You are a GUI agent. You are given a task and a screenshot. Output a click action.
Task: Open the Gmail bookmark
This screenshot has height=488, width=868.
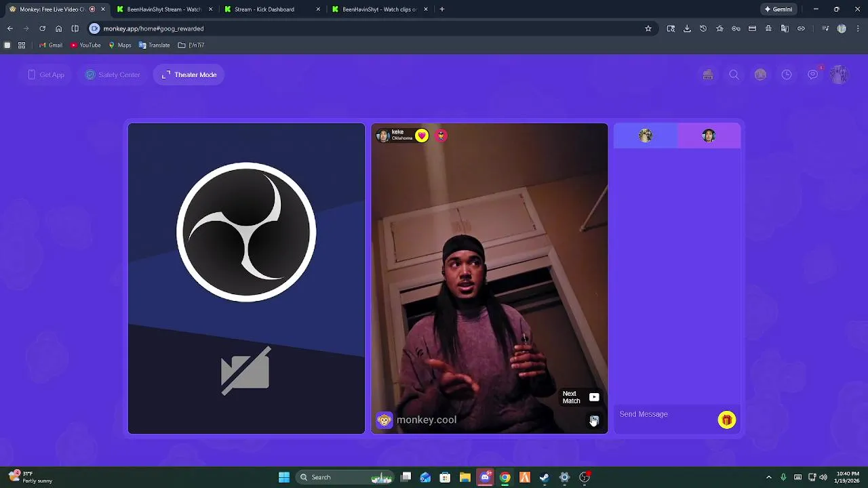tap(51, 45)
